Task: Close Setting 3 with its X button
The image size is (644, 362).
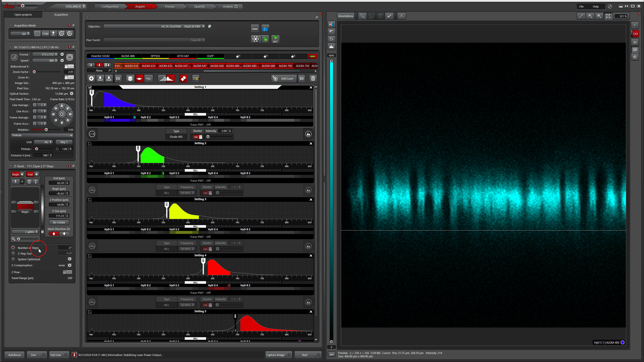Action: pyautogui.click(x=311, y=200)
